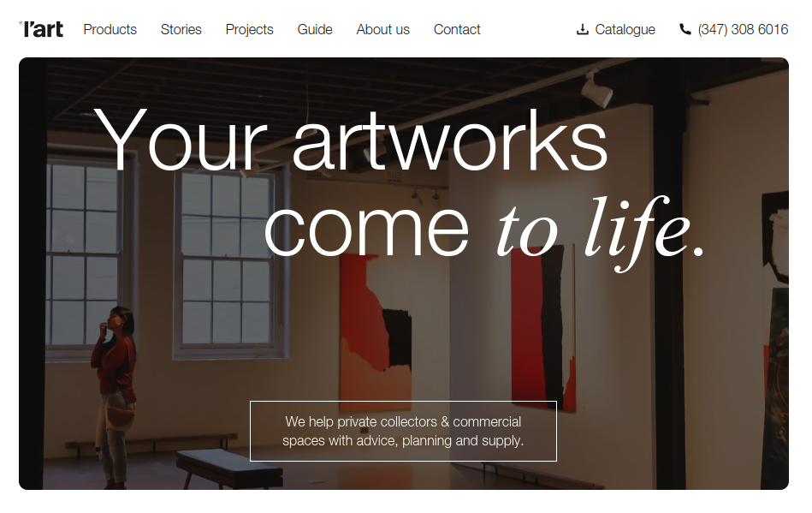
Task: Open the Contact page
Action: [457, 29]
